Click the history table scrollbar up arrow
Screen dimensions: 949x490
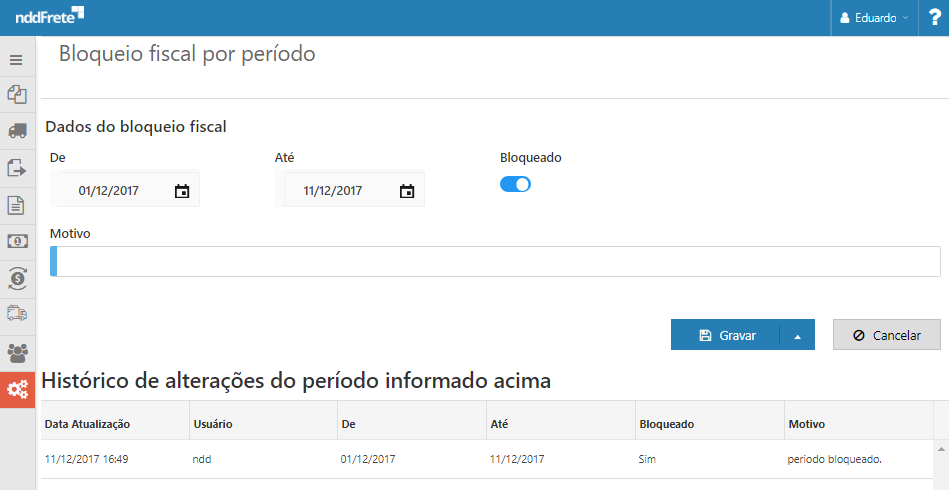coord(941,449)
